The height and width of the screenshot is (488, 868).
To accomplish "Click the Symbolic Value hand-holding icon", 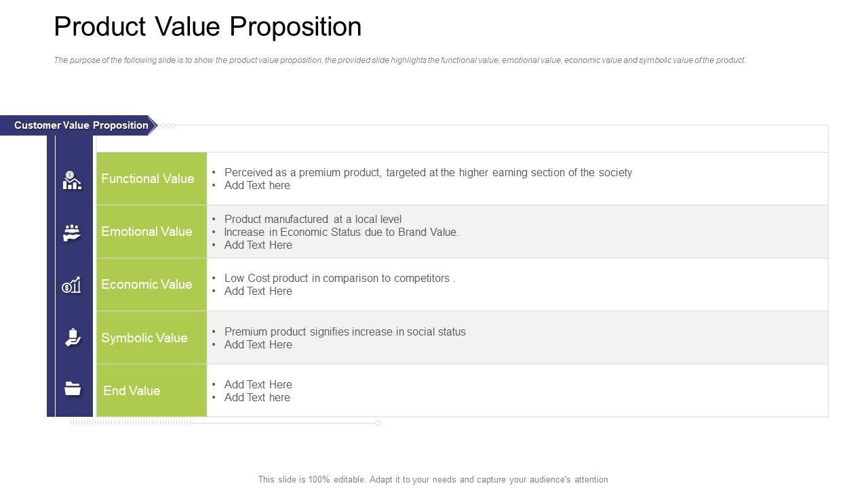I will coord(73,338).
